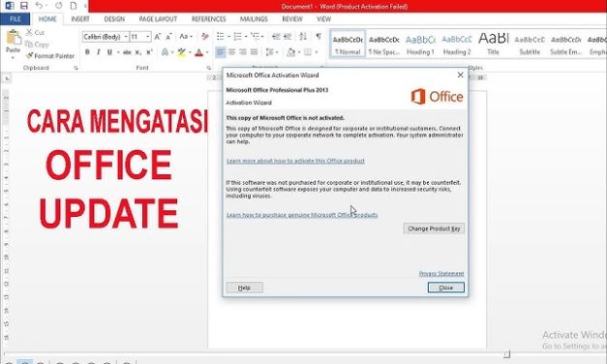Open the purchase genuine Microsoft Office products link
The height and width of the screenshot is (364, 607).
(x=302, y=215)
